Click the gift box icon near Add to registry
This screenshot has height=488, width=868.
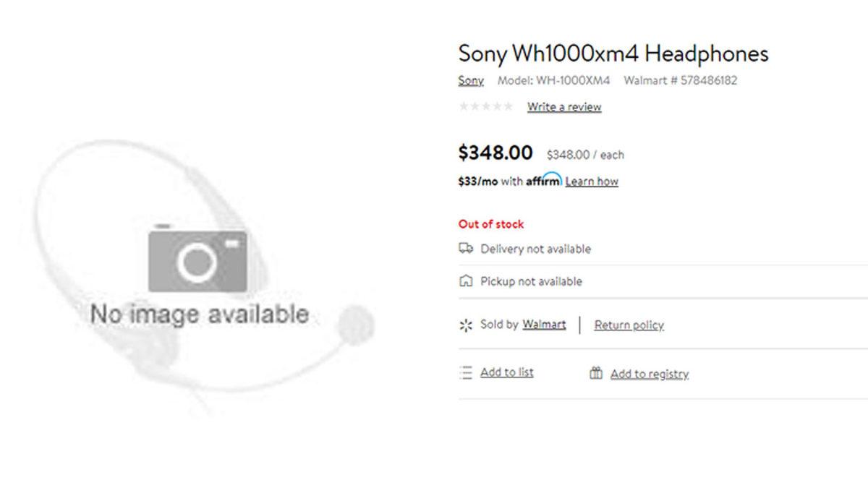595,373
